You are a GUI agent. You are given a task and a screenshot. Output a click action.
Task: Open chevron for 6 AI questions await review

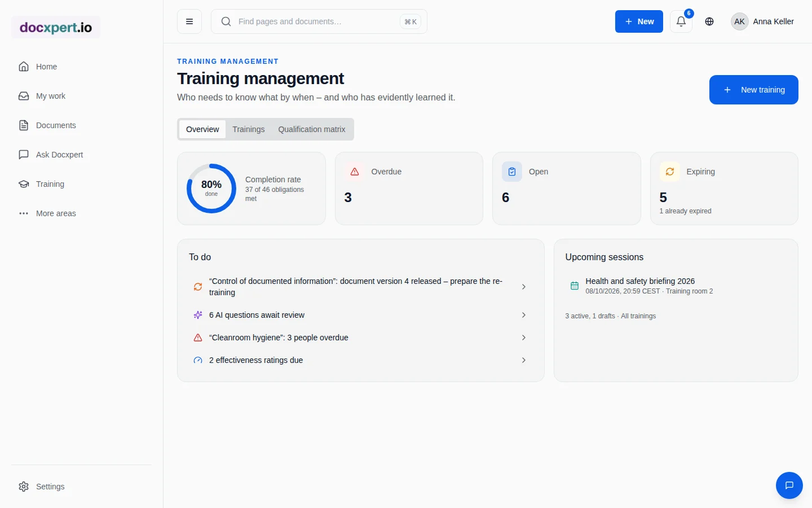pyautogui.click(x=524, y=315)
